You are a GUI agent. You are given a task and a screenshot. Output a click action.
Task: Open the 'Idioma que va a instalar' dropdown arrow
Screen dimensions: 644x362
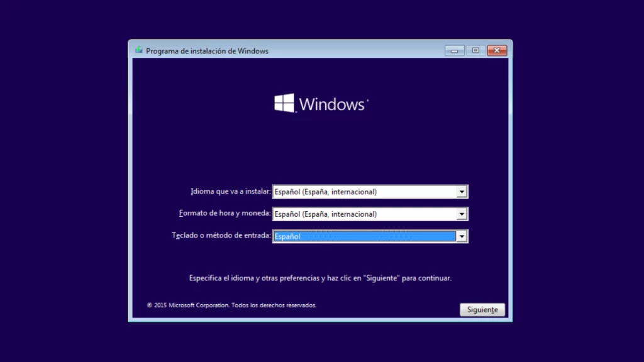pos(462,192)
